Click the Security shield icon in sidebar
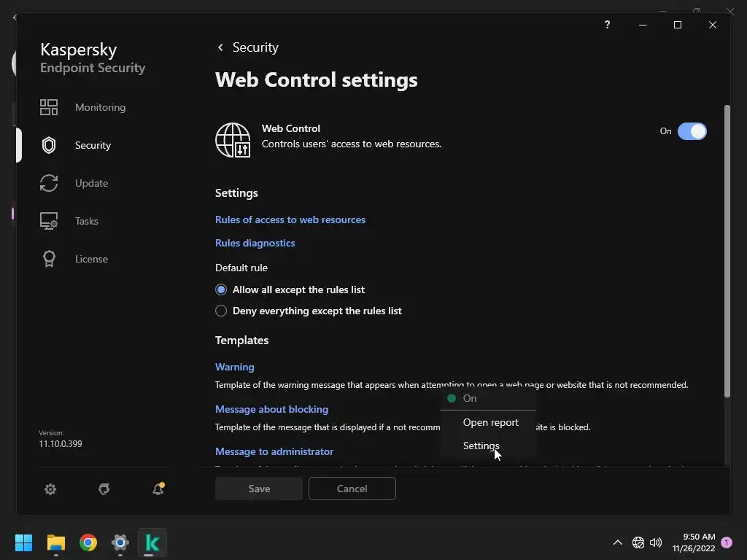 click(x=49, y=145)
